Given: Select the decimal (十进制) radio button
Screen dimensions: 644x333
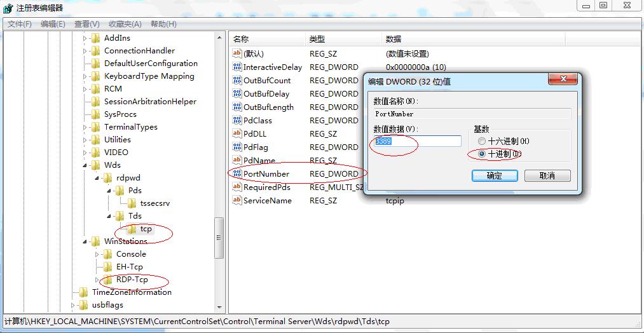Looking at the screenshot, I should pyautogui.click(x=482, y=154).
